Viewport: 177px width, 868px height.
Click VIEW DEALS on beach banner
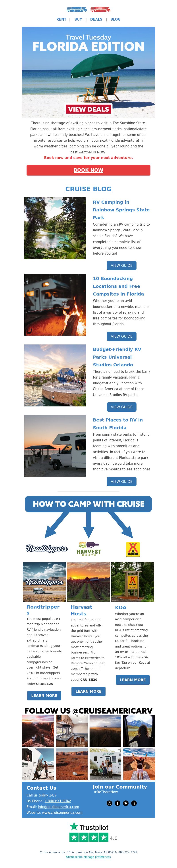pos(88,109)
